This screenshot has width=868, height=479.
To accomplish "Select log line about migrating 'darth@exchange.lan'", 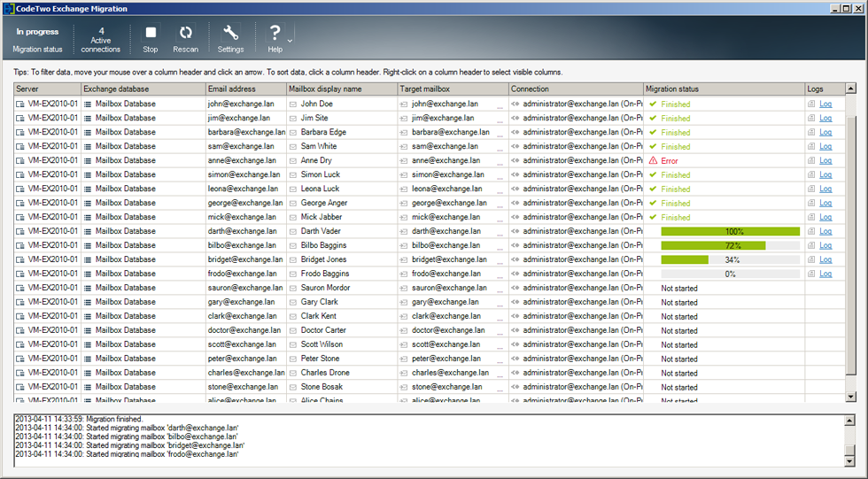I will click(127, 428).
